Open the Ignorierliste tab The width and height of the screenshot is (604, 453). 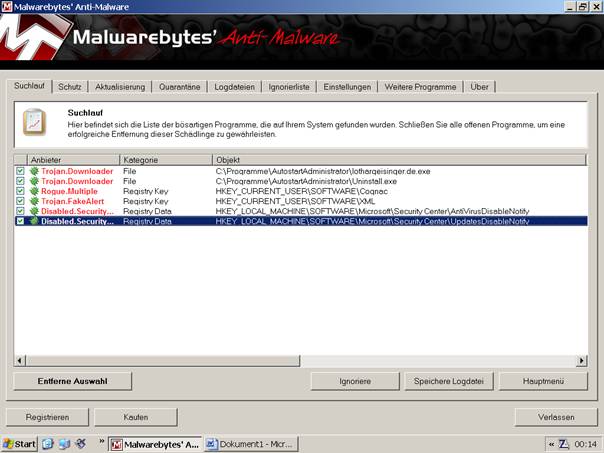(289, 87)
